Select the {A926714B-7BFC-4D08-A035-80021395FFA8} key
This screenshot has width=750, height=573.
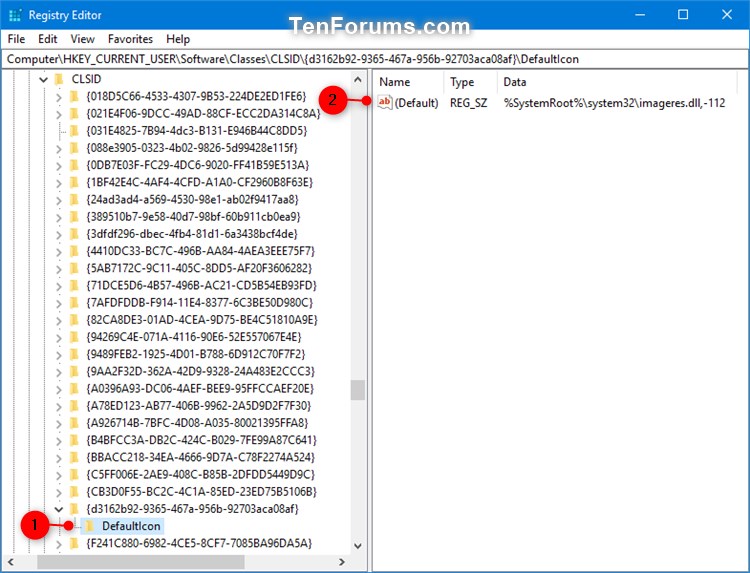[197, 423]
